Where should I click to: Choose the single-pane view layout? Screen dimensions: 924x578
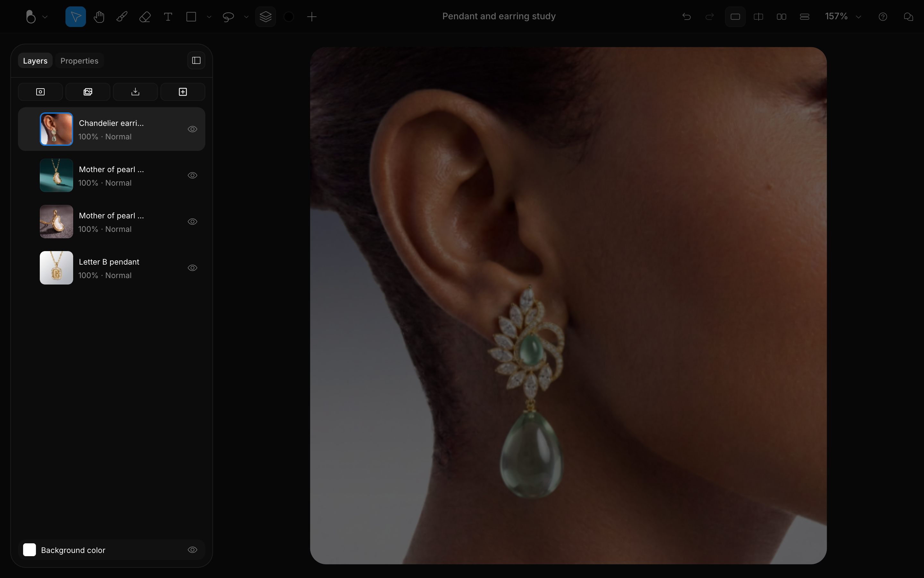pos(735,17)
